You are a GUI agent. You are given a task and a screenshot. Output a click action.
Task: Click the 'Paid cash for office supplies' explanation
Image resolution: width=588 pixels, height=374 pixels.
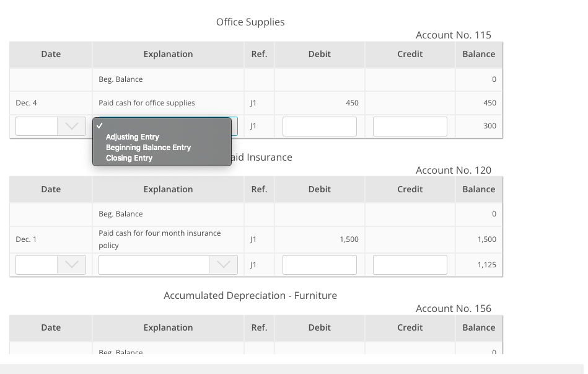tap(147, 103)
